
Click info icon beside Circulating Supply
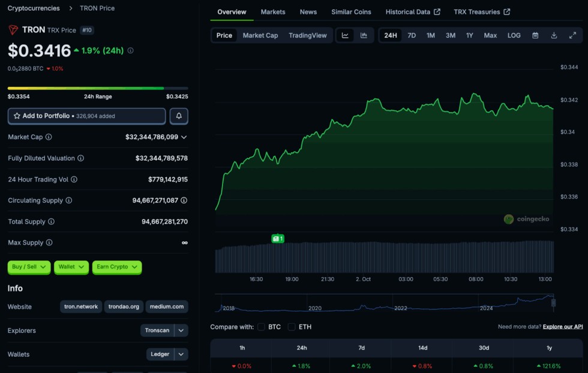[x=69, y=200]
